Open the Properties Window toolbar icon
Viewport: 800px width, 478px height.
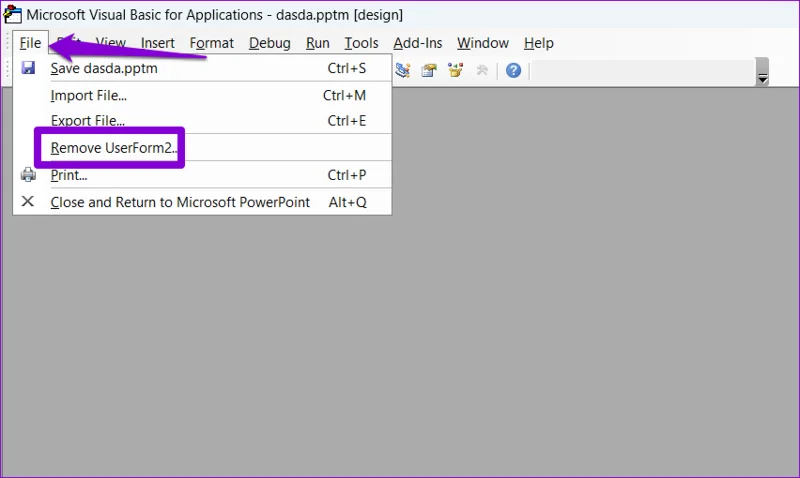pos(429,70)
